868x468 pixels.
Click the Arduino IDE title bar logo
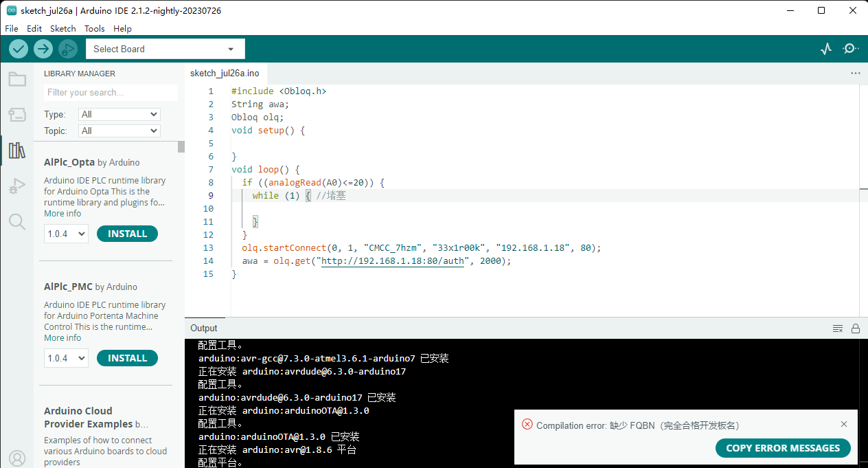point(12,10)
